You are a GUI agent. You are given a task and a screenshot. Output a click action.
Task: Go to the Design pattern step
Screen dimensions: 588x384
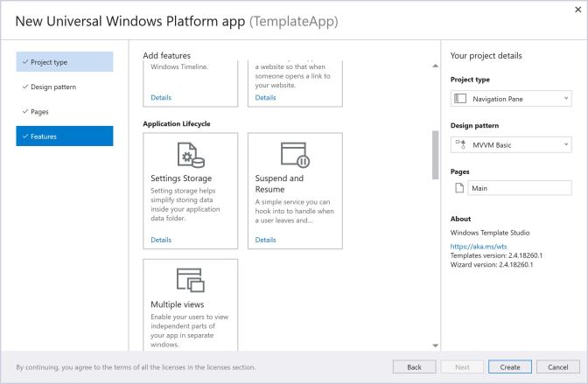pos(65,87)
